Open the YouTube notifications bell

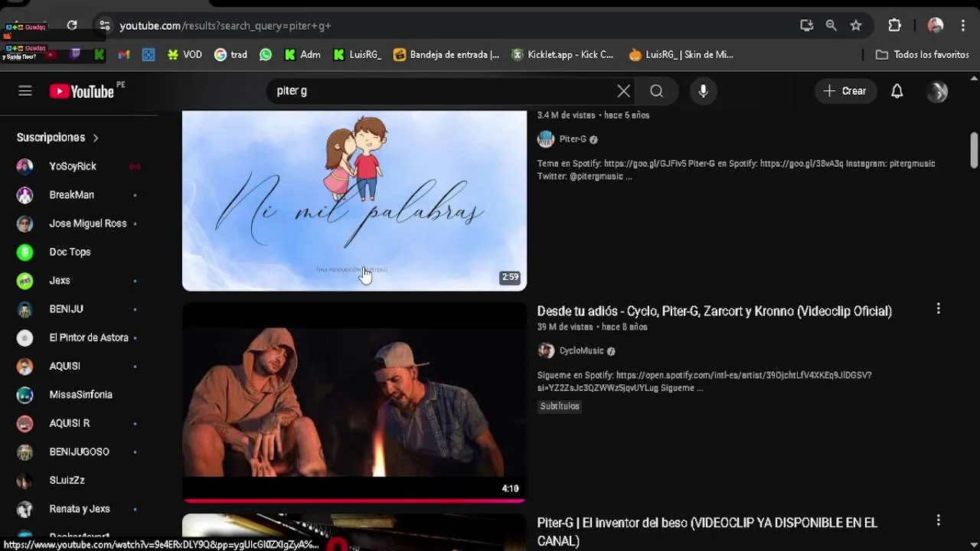click(897, 91)
